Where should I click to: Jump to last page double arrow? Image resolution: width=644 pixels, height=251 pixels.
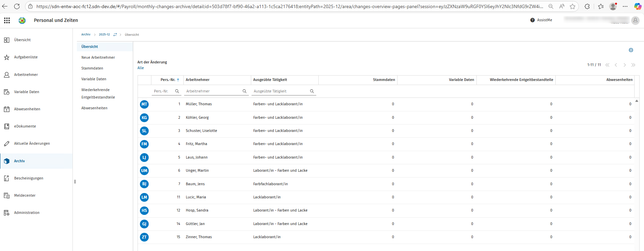pos(633,65)
